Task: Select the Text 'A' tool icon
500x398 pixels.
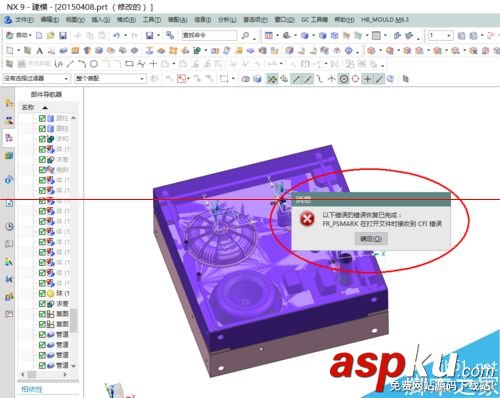Action: tap(39, 51)
